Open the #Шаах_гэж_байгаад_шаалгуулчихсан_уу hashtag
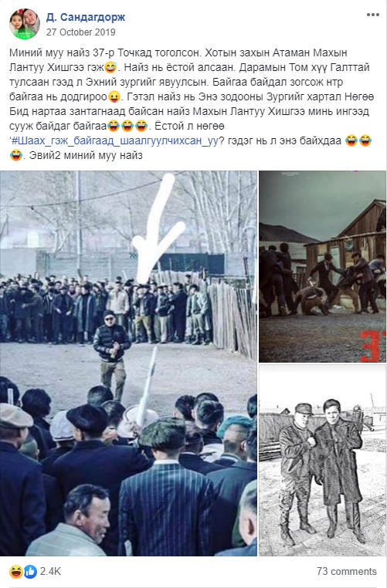Image resolution: width=387 pixels, height=588 pixels. [x=115, y=141]
